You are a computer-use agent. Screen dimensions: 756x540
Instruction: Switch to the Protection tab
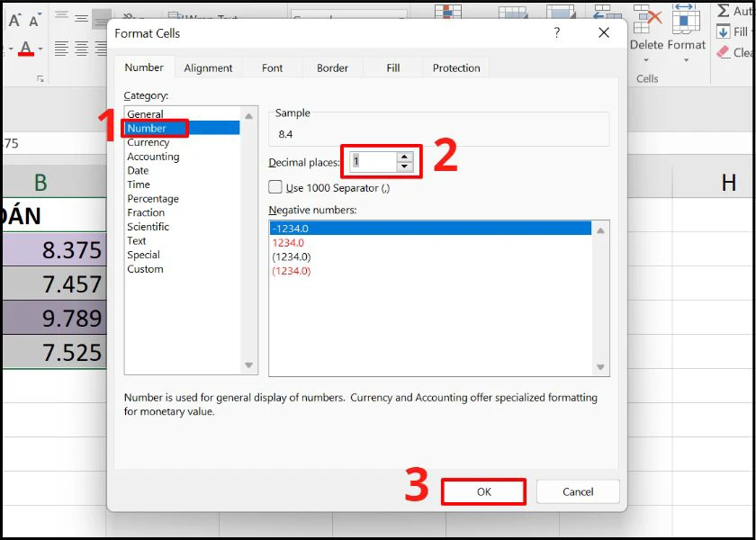456,68
